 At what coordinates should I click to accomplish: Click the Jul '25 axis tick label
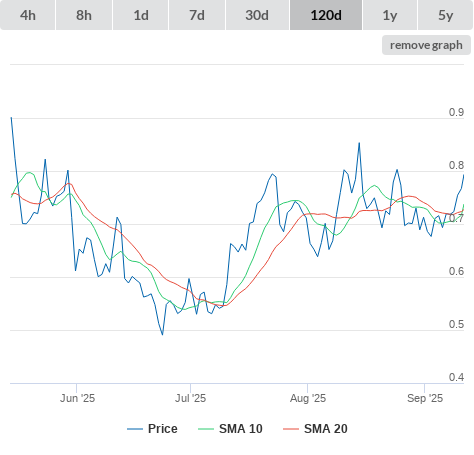[190, 398]
